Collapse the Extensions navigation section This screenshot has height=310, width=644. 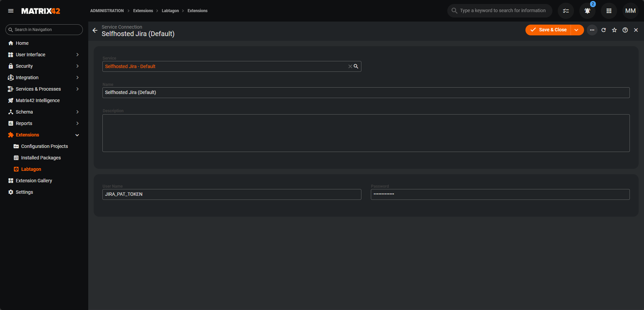coord(77,135)
